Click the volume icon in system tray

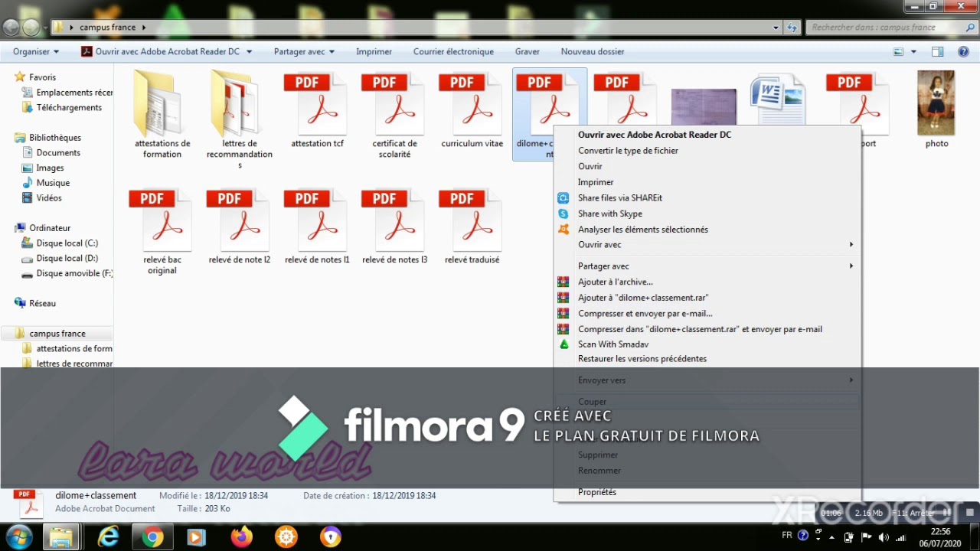pyautogui.click(x=884, y=536)
